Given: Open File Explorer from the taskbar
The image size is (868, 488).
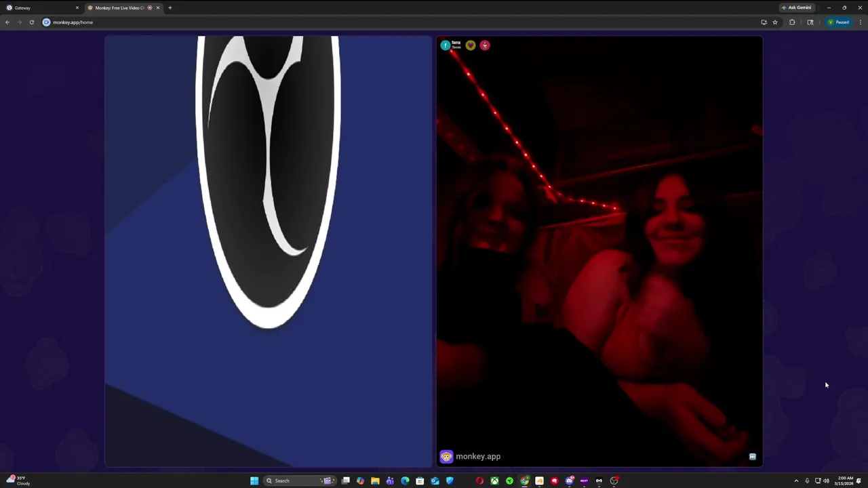Looking at the screenshot, I should 375,481.
